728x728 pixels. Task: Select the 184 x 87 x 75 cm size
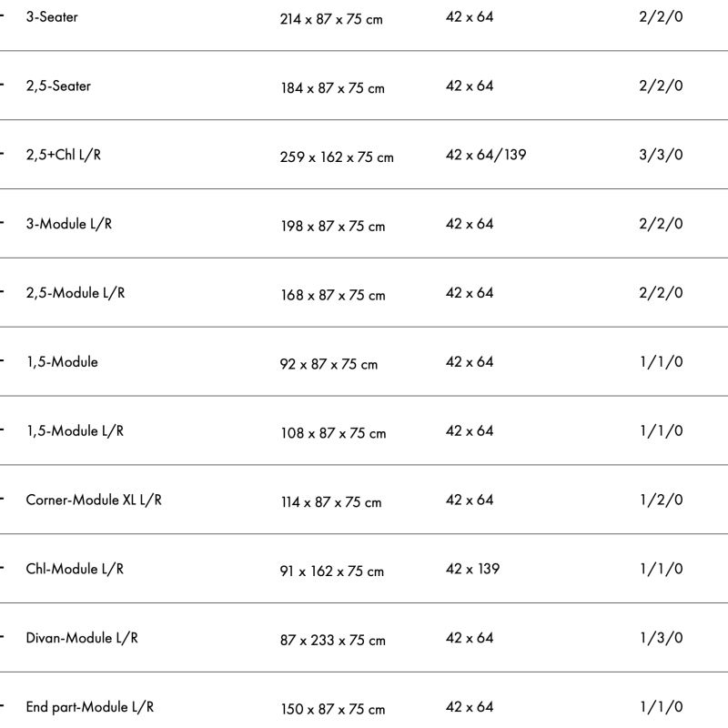pyautogui.click(x=332, y=88)
